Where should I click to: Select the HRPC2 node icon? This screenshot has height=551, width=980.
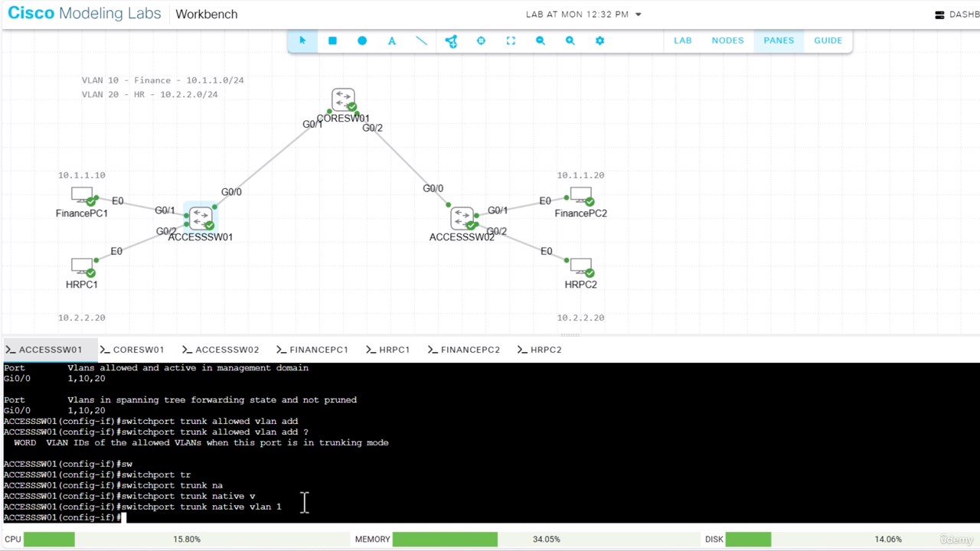[x=581, y=267]
